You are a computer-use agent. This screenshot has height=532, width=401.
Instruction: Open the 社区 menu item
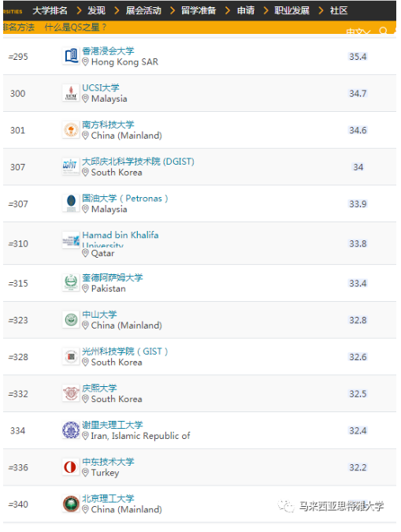point(339,10)
